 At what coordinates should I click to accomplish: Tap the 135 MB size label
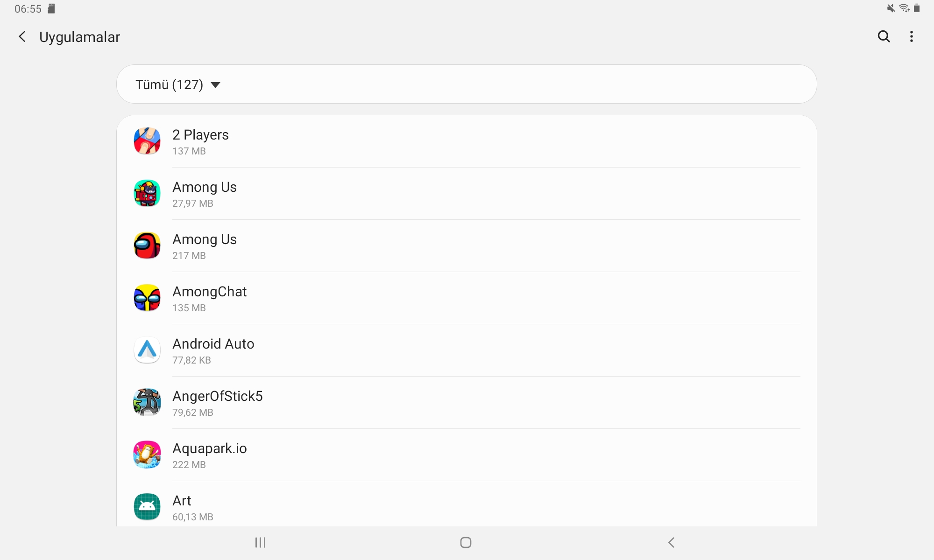click(x=189, y=308)
